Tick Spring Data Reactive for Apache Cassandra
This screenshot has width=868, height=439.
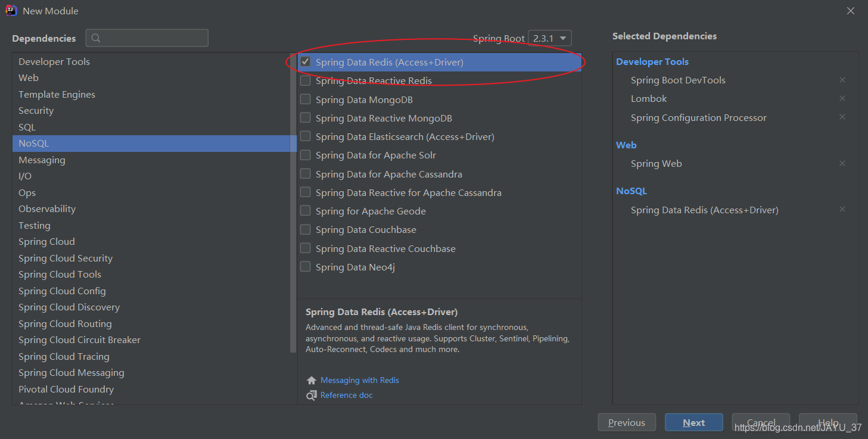click(x=306, y=192)
